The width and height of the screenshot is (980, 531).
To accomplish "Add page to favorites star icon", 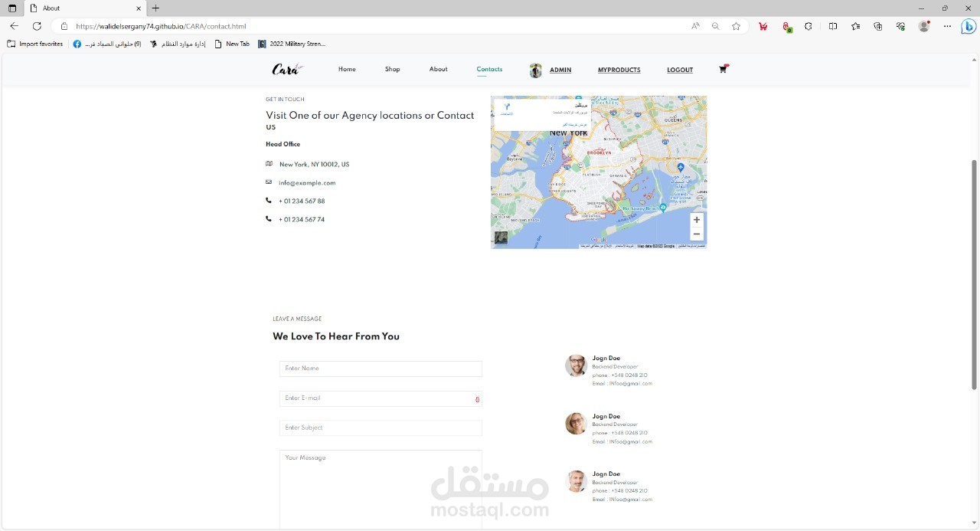I will coord(736,26).
